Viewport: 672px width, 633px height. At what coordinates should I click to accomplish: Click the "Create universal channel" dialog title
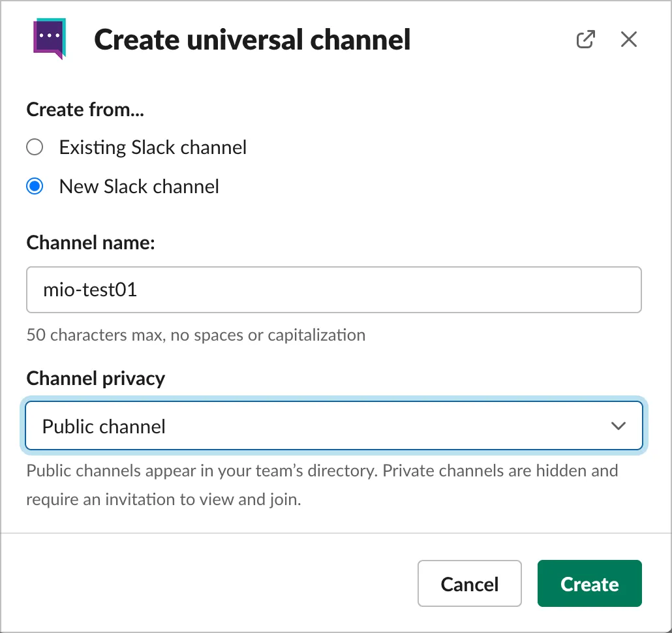(x=252, y=40)
